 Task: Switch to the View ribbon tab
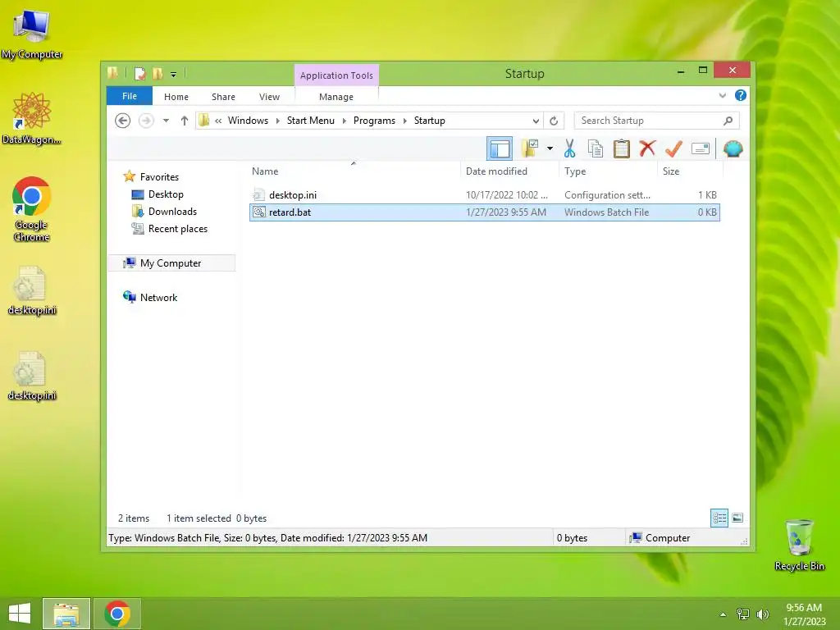click(269, 97)
